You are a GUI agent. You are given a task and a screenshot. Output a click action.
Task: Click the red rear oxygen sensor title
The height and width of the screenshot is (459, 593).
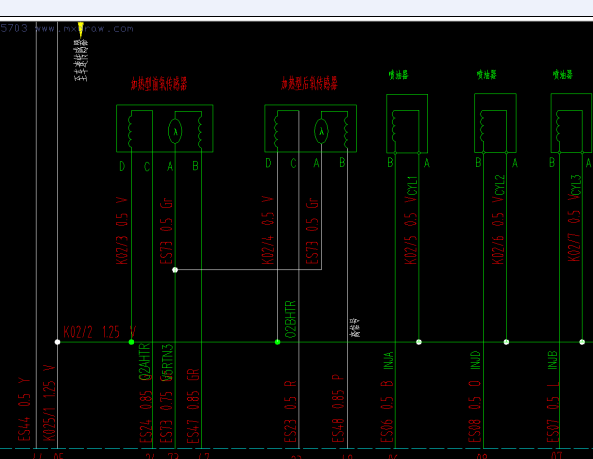[x=309, y=83]
